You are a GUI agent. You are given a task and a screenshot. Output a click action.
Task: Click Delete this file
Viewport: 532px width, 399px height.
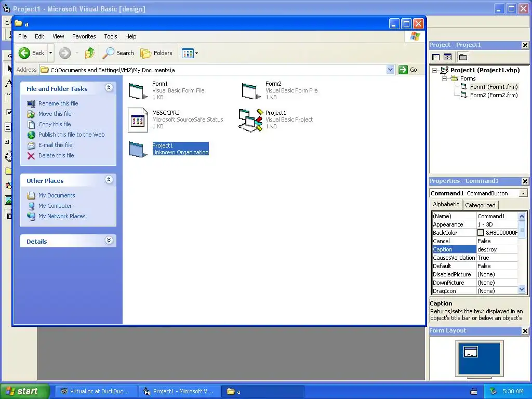56,155
